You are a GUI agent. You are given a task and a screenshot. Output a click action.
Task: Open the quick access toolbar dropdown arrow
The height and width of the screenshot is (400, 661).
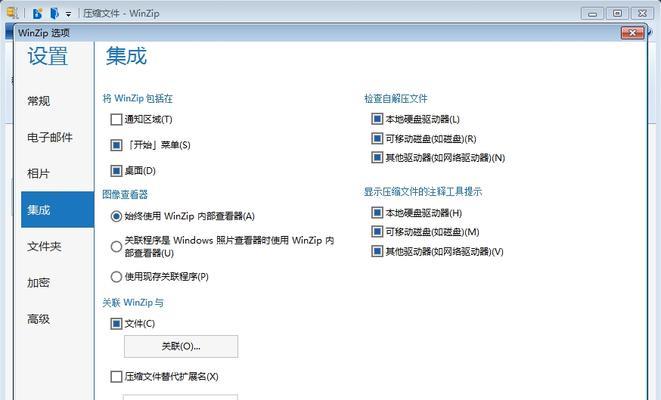(68, 14)
